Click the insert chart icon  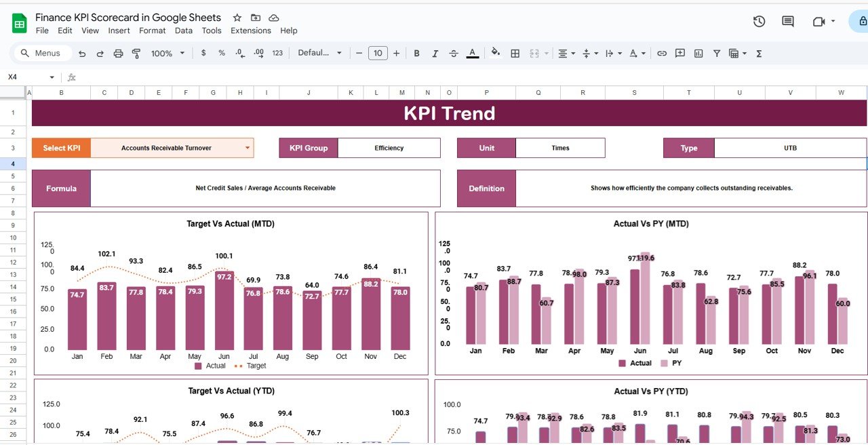698,54
